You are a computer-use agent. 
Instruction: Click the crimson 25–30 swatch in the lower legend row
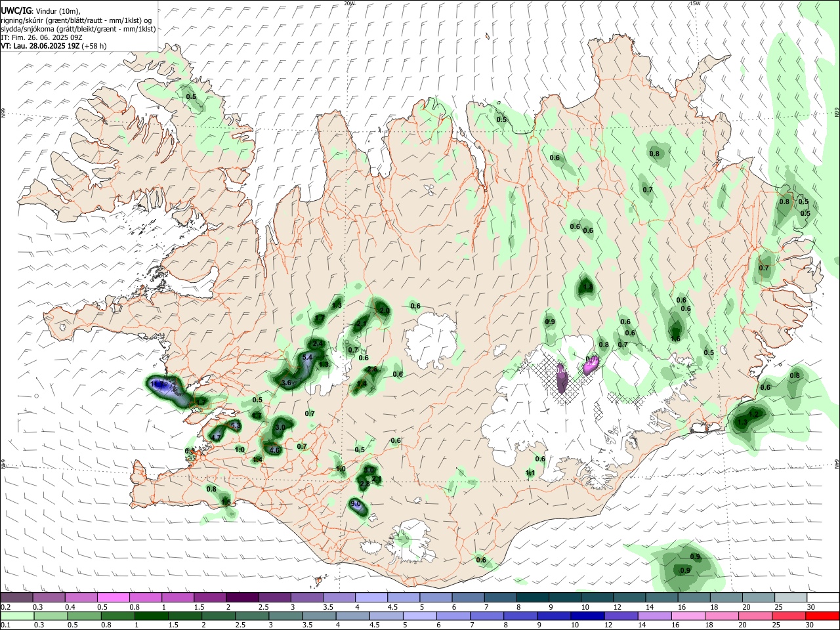[x=788, y=616]
